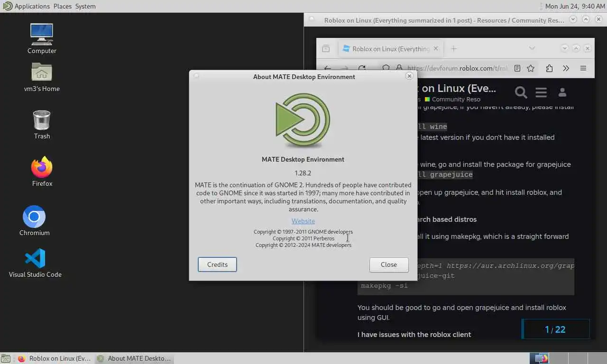Click the Close button in About dialog
The height and width of the screenshot is (364, 607).
[389, 264]
